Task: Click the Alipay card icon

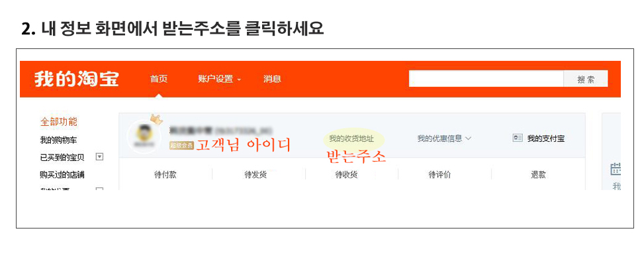Action: (518, 138)
